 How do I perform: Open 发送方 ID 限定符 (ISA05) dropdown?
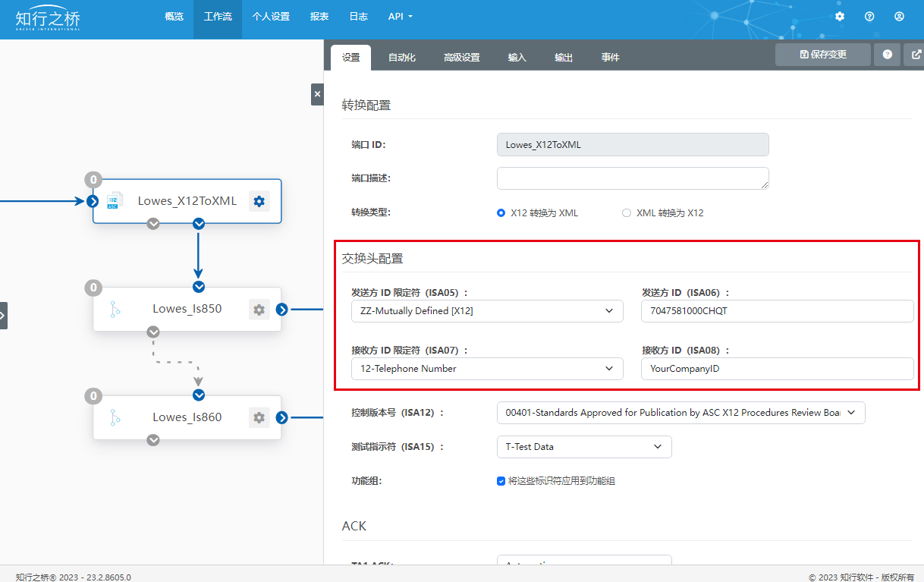486,311
